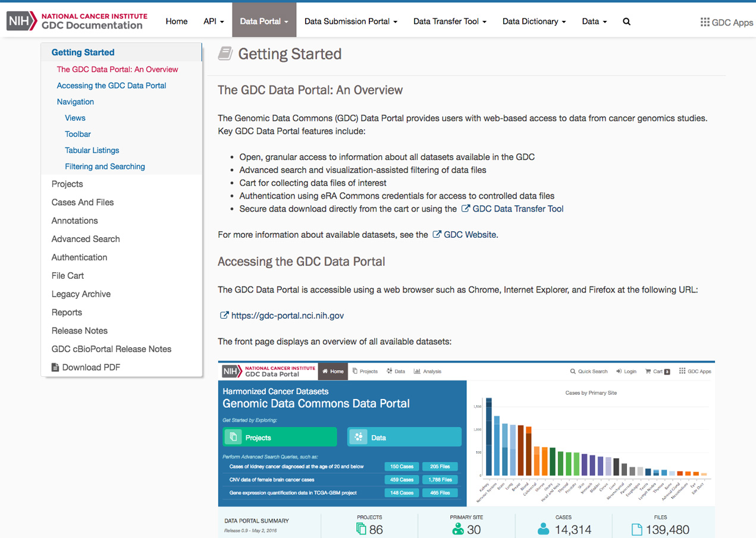The image size is (756, 538).
Task: Open the Data Portal menu tab
Action: (x=264, y=21)
